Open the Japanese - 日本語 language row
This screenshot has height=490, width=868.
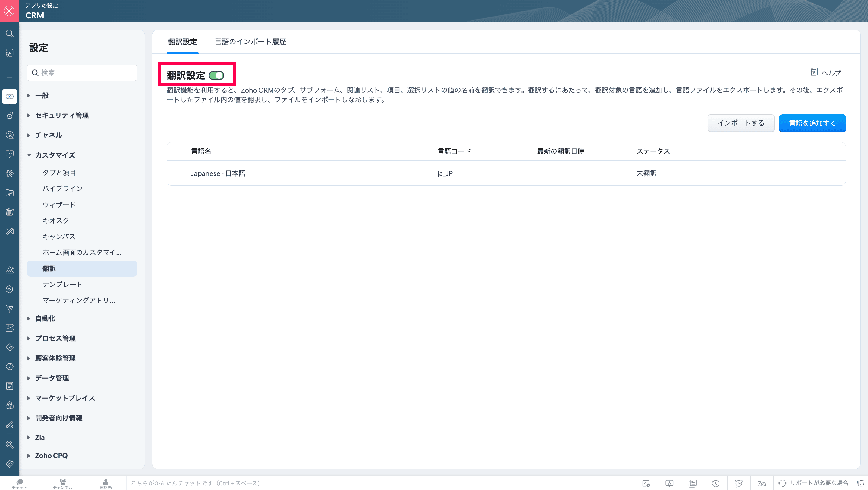click(218, 173)
